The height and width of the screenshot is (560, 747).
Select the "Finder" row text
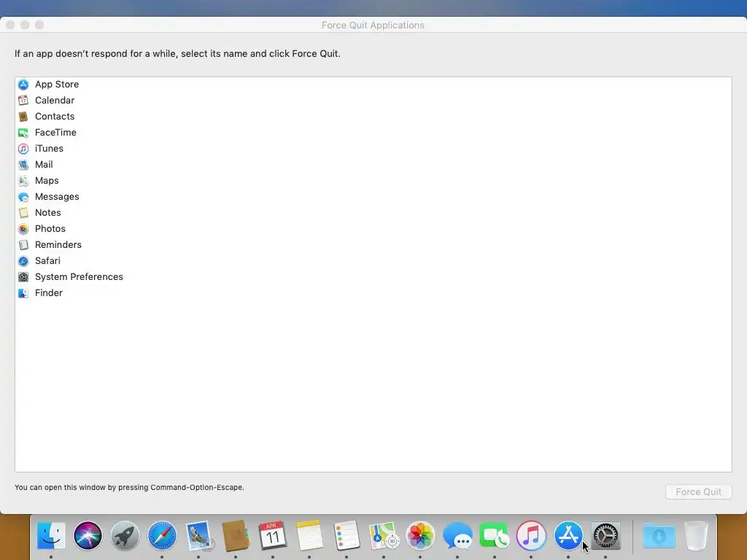pos(49,293)
